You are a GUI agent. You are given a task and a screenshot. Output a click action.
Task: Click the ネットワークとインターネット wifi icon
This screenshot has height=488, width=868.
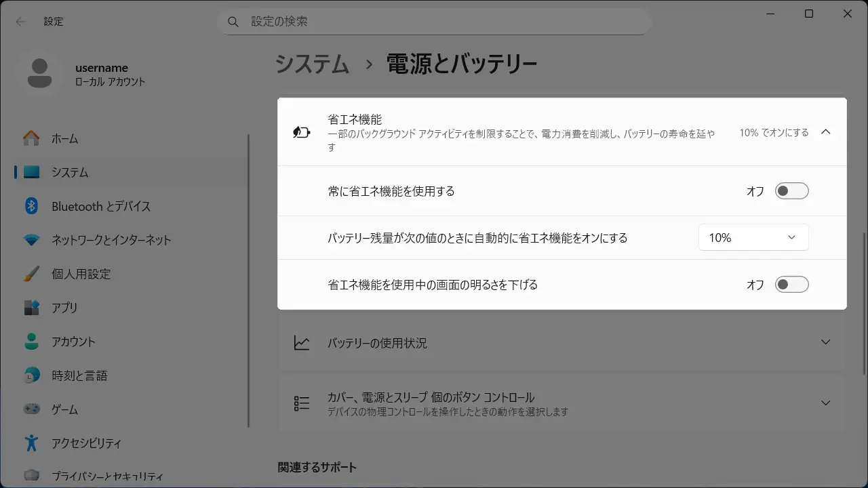pyautogui.click(x=31, y=240)
